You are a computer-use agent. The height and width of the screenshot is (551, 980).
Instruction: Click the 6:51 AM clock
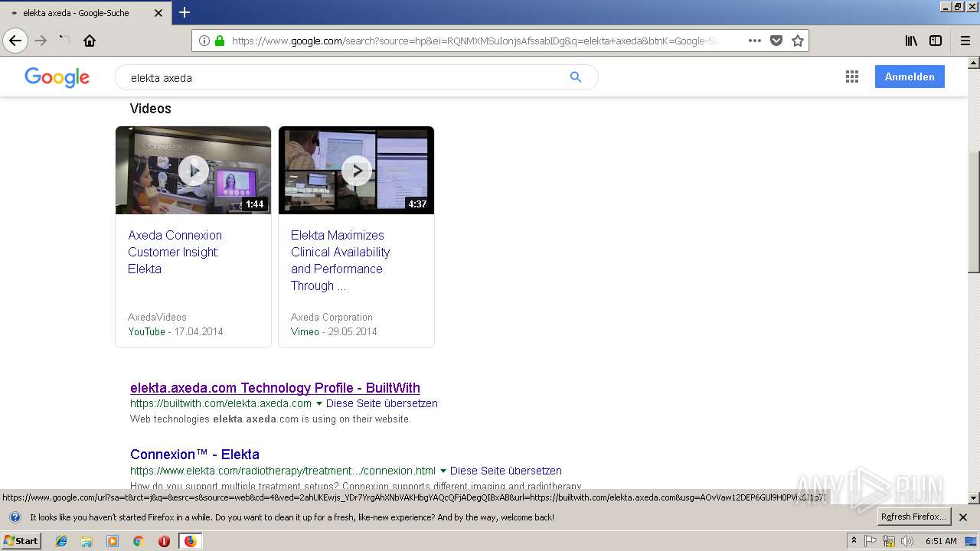click(941, 541)
